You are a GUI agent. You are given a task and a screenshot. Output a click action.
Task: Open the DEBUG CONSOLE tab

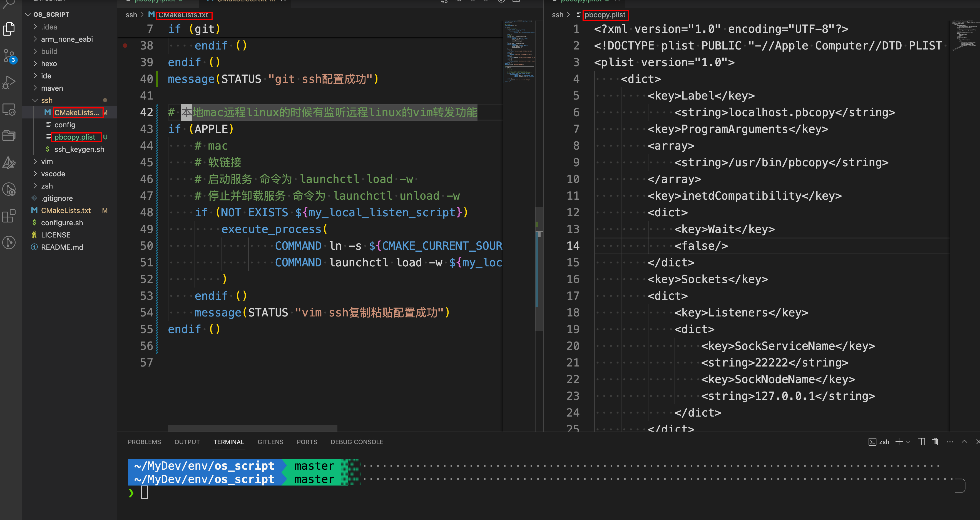[x=357, y=442]
